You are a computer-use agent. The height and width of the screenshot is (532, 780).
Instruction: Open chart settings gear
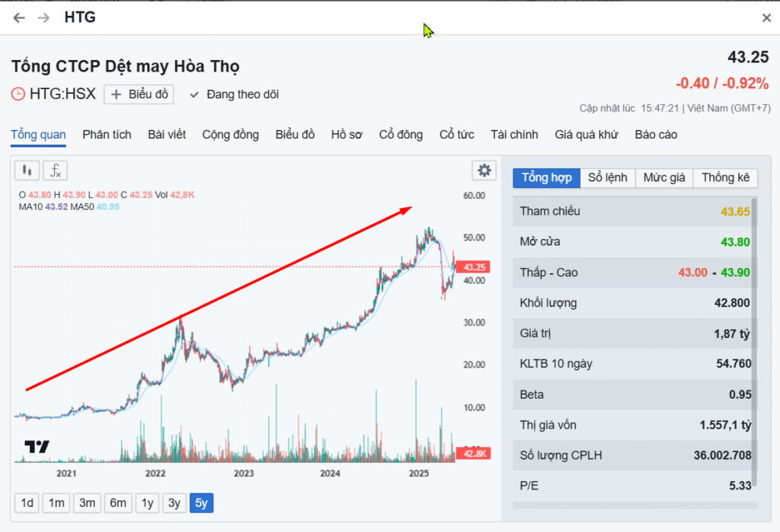click(x=484, y=170)
